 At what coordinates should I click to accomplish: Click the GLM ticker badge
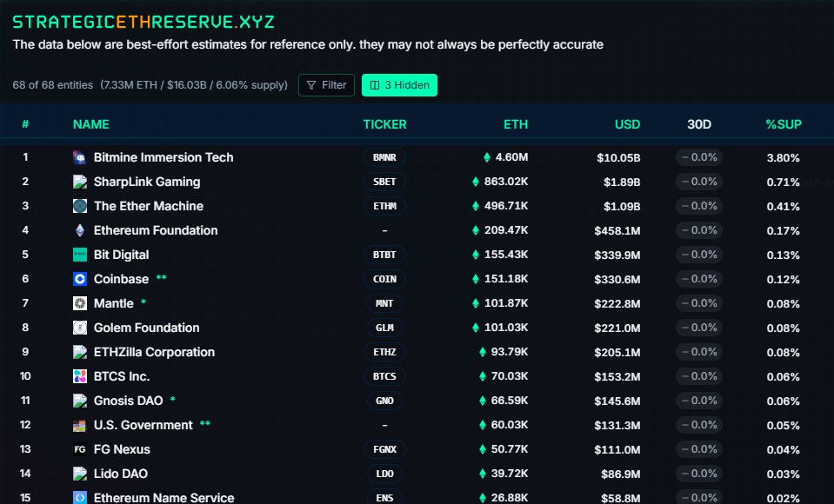click(x=384, y=328)
